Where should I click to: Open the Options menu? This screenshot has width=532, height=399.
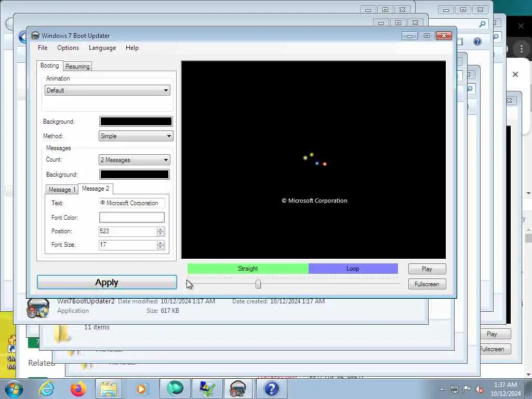click(x=68, y=48)
